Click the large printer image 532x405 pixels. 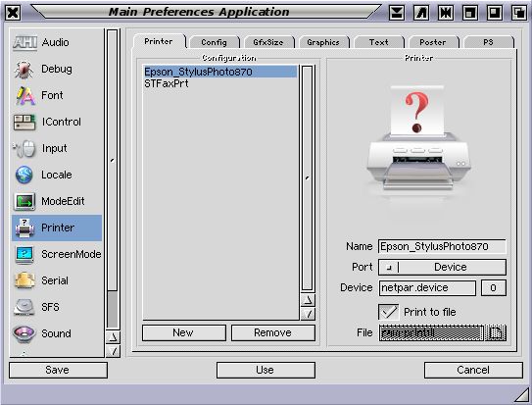pos(419,139)
